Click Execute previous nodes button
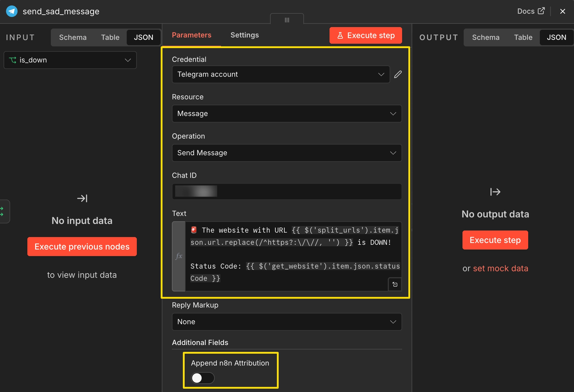This screenshot has width=574, height=392. click(82, 247)
